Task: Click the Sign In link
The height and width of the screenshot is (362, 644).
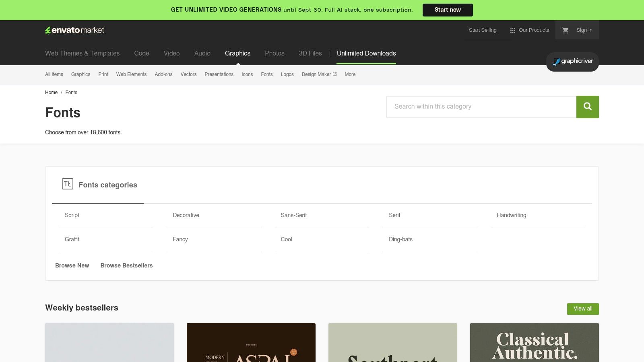Action: tap(584, 30)
